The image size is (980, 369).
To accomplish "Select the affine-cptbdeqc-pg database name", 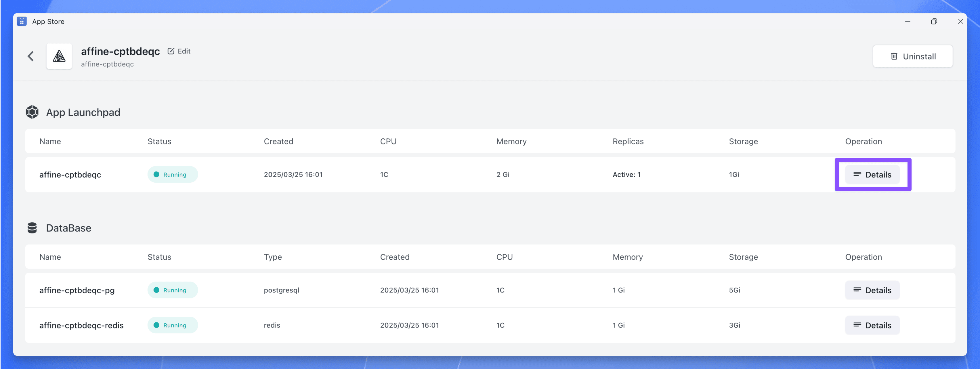I will coord(77,290).
